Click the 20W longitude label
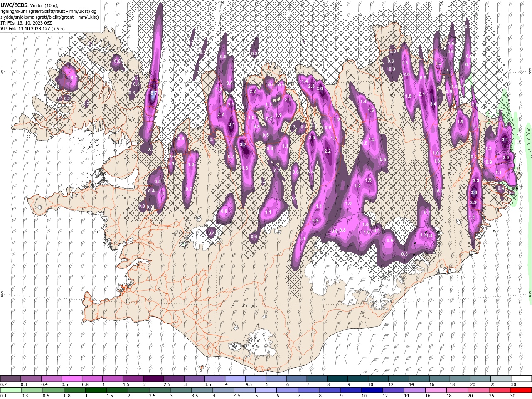The width and height of the screenshot is (532, 399). click(221, 2)
